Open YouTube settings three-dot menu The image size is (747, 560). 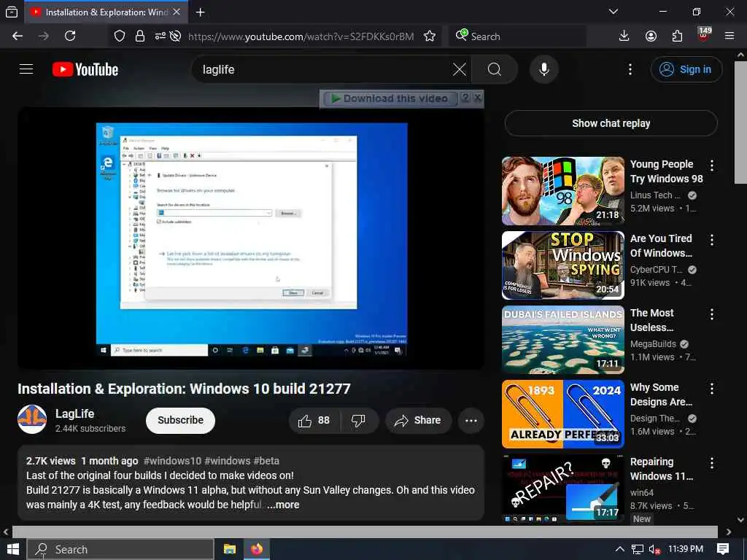point(630,69)
